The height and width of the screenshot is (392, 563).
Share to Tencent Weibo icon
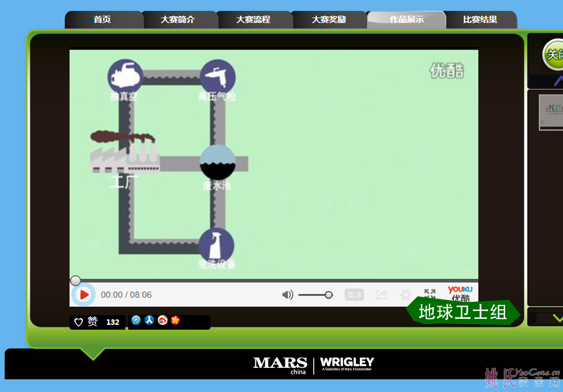(136, 321)
